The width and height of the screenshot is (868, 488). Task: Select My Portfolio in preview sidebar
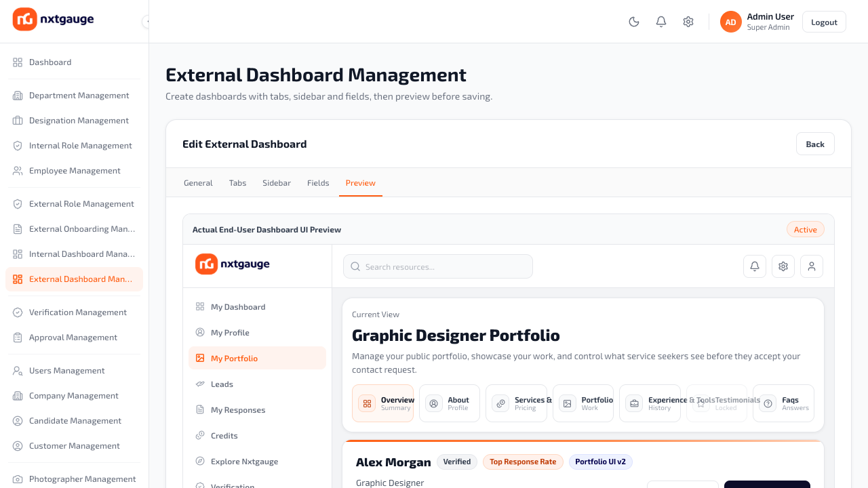(257, 359)
